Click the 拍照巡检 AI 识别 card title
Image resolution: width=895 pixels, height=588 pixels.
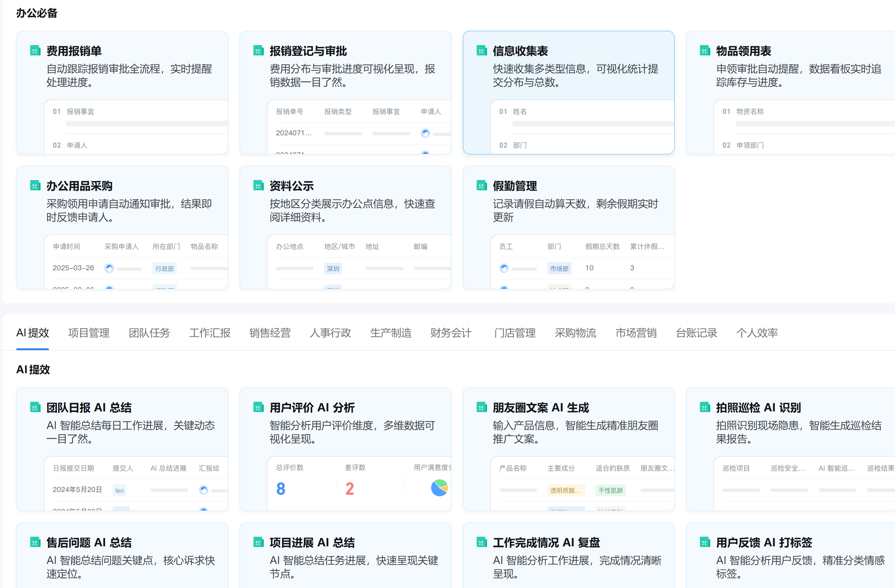759,407
